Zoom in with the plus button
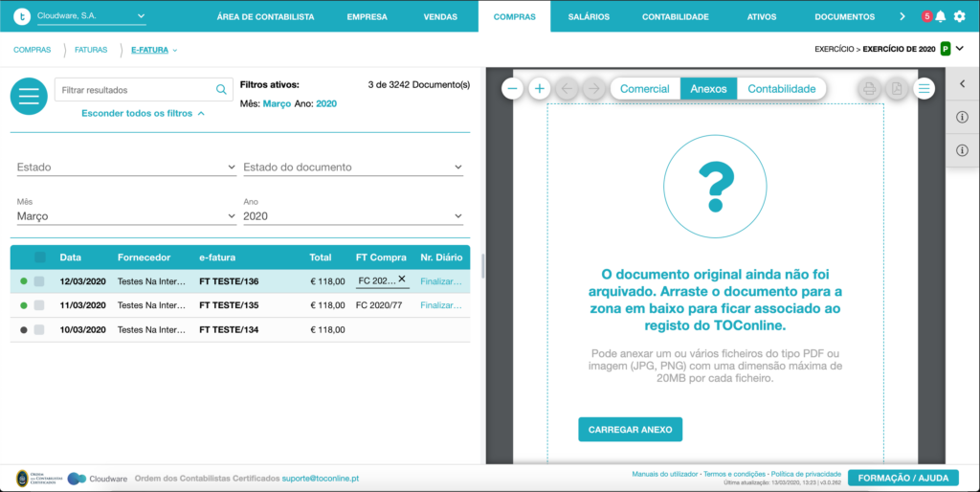Viewport: 980px width, 492px height. click(540, 89)
